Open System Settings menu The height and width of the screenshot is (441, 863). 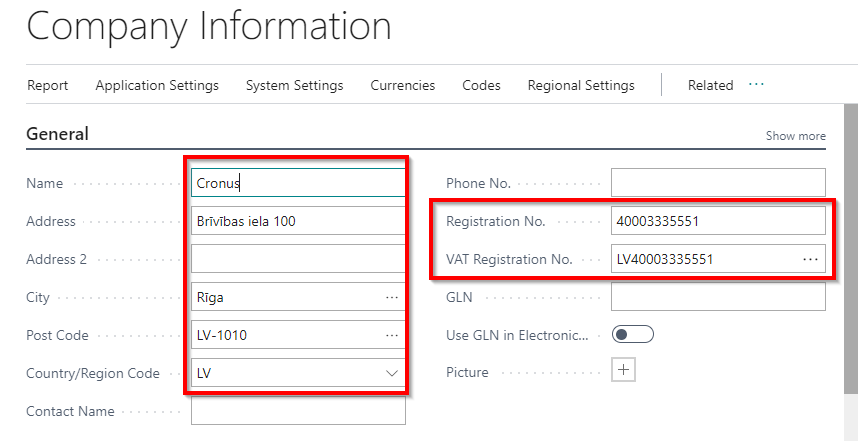pos(294,85)
